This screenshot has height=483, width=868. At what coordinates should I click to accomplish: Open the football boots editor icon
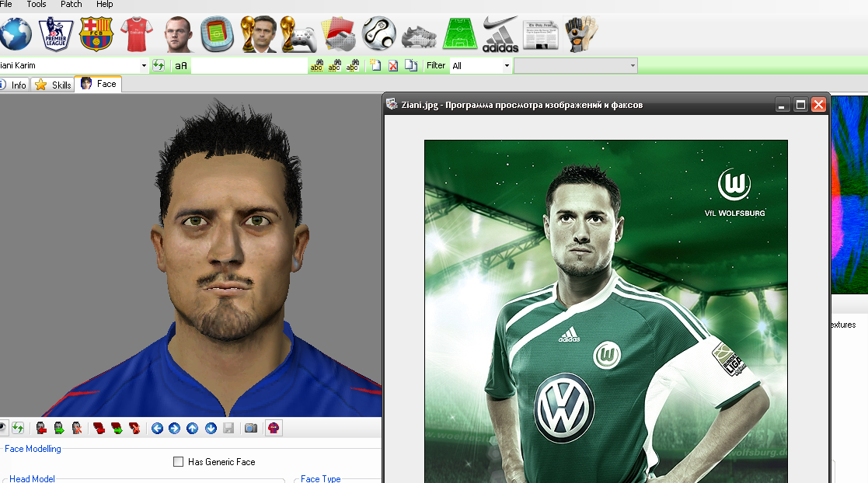419,36
